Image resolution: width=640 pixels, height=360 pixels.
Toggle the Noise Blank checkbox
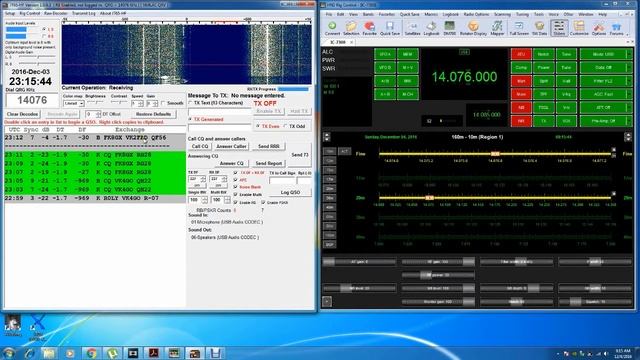[x=235, y=187]
